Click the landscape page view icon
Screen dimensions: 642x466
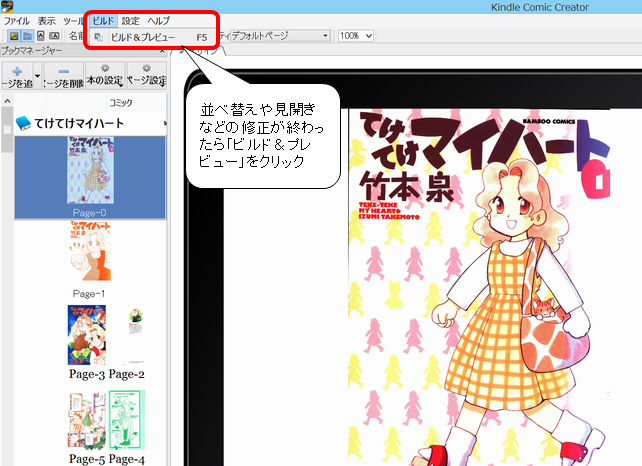coord(54,36)
